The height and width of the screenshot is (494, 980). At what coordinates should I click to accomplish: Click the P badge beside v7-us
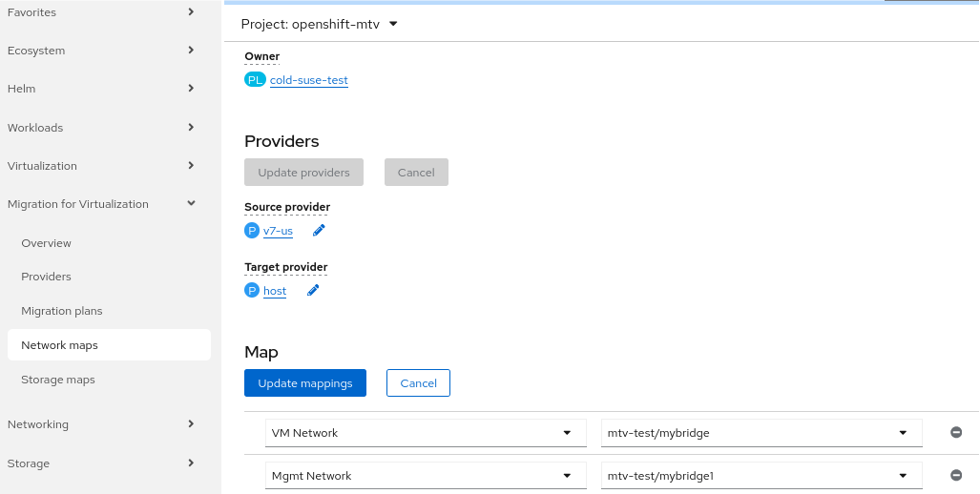point(252,231)
